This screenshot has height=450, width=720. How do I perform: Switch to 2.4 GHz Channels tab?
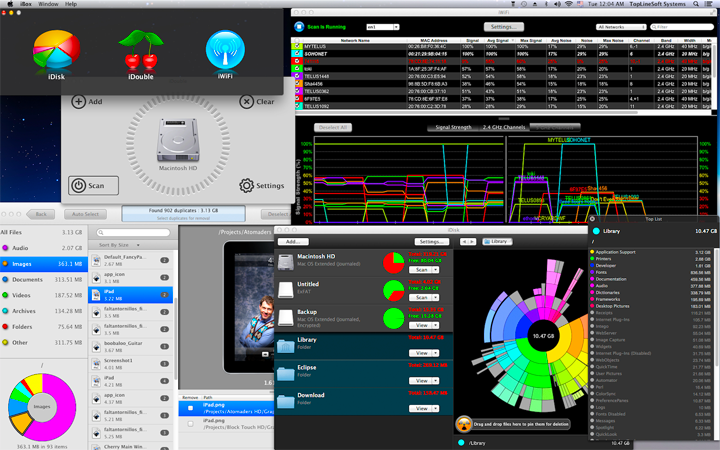504,127
